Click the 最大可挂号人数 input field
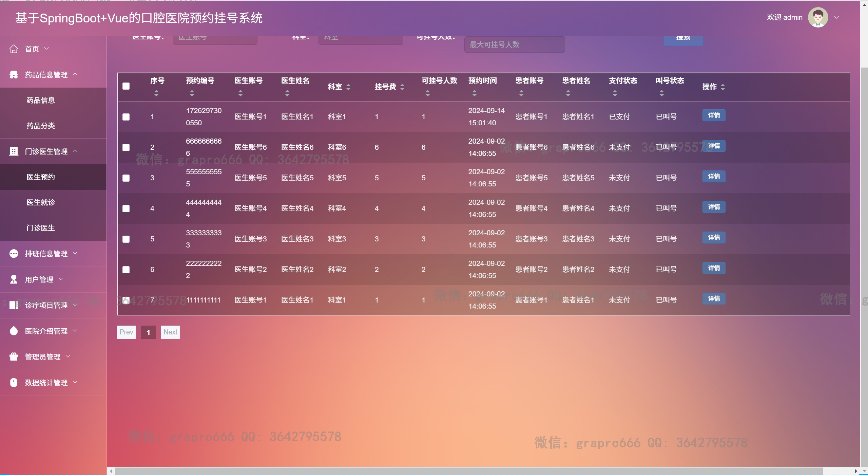Screen dimensions: 868x475 [514, 44]
